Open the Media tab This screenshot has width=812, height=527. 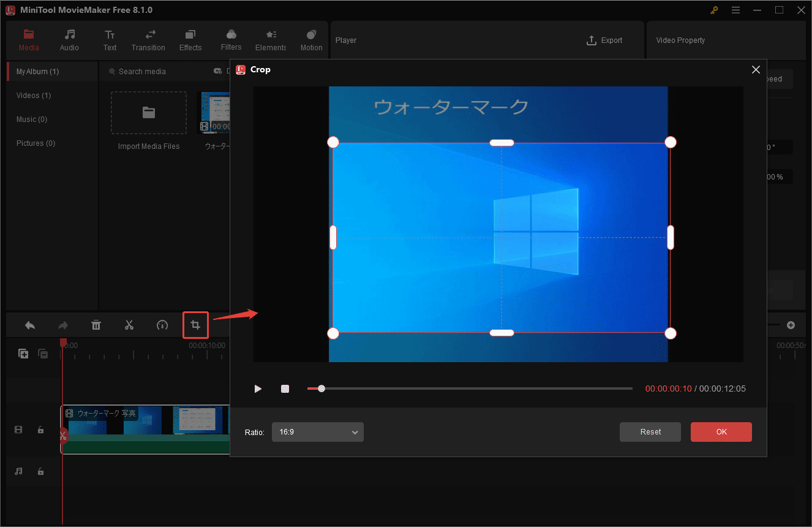point(29,40)
